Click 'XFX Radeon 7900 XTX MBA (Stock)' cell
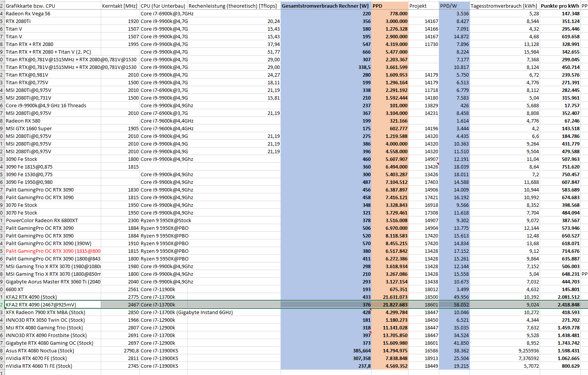 pyautogui.click(x=53, y=312)
